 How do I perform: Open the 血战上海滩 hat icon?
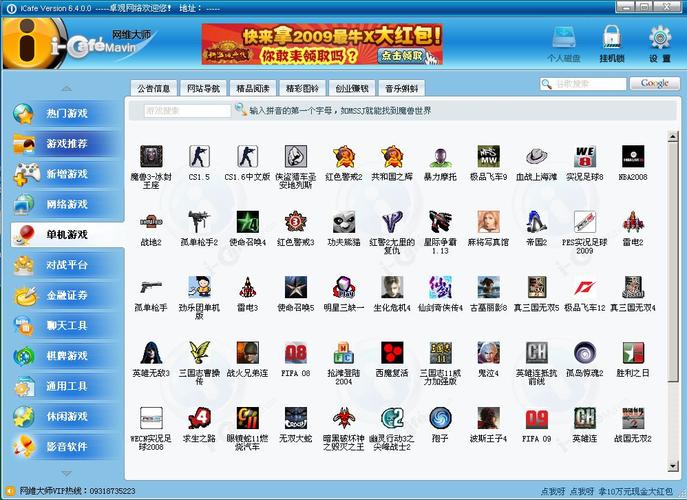[x=537, y=156]
